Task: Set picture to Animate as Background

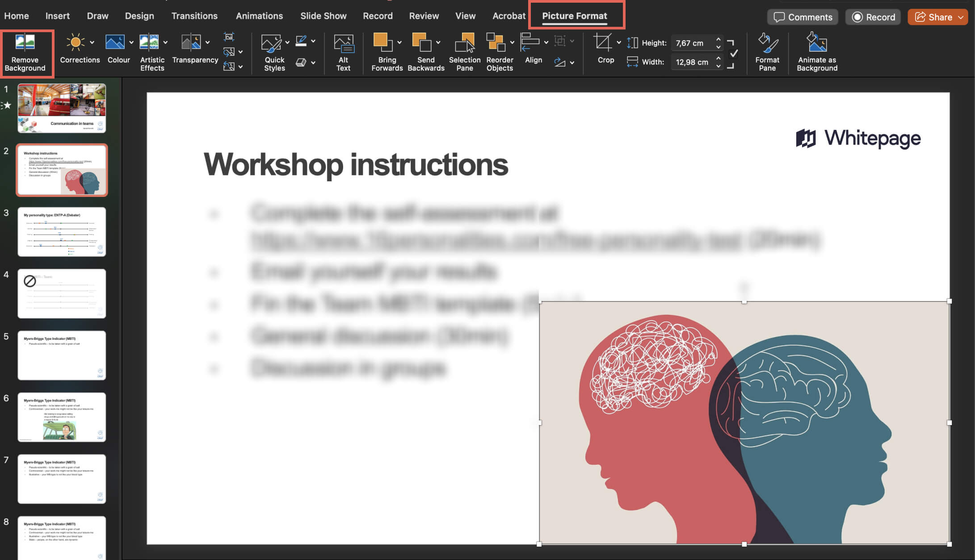Action: click(x=816, y=51)
